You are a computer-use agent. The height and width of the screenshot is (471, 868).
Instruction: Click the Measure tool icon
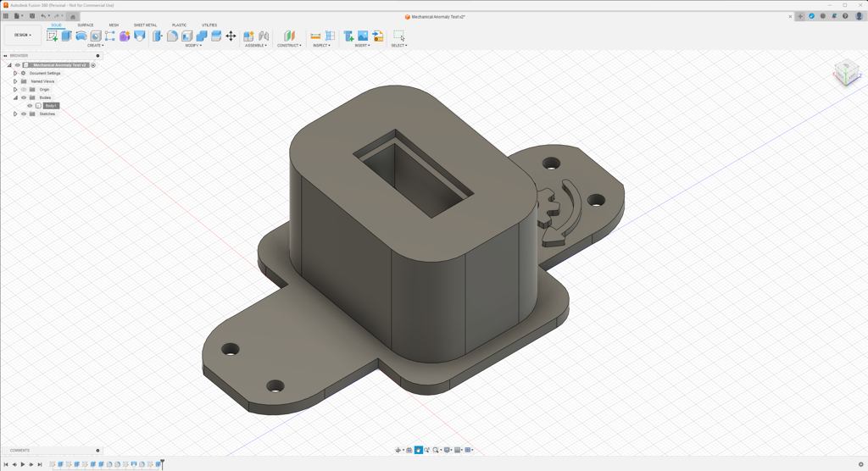pos(315,36)
